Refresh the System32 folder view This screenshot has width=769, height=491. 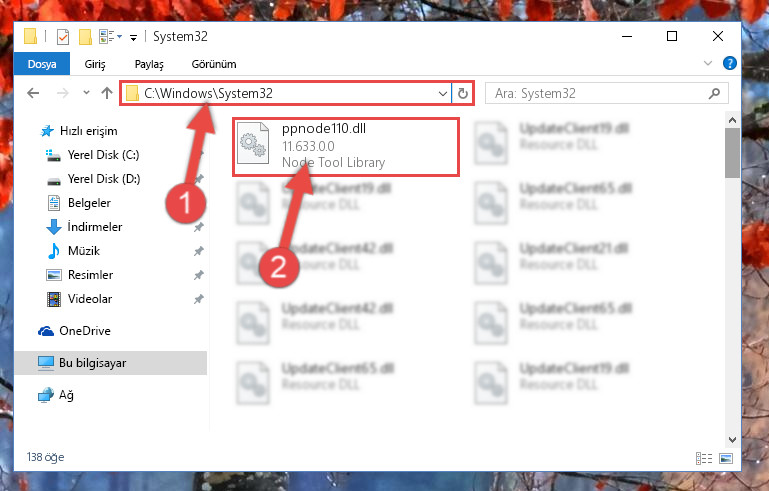pos(462,93)
